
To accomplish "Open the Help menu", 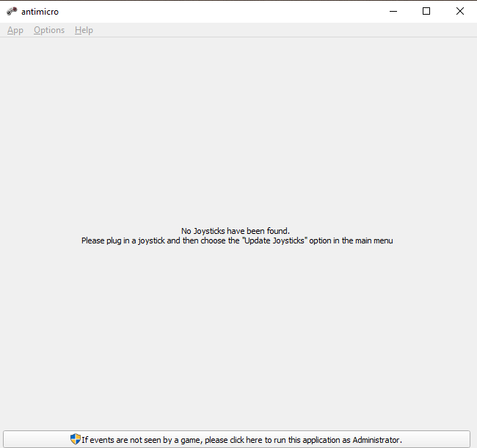I will 84,30.
